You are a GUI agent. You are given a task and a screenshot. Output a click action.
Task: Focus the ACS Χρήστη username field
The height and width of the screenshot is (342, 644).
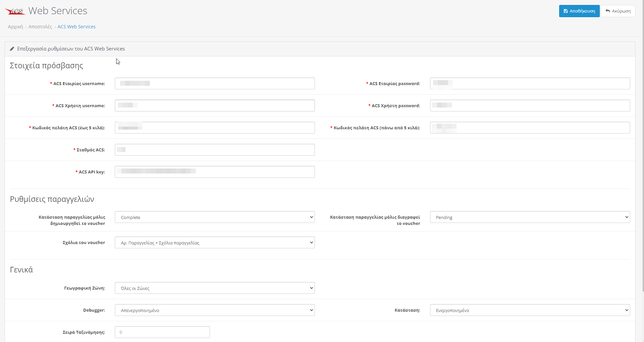(x=215, y=106)
